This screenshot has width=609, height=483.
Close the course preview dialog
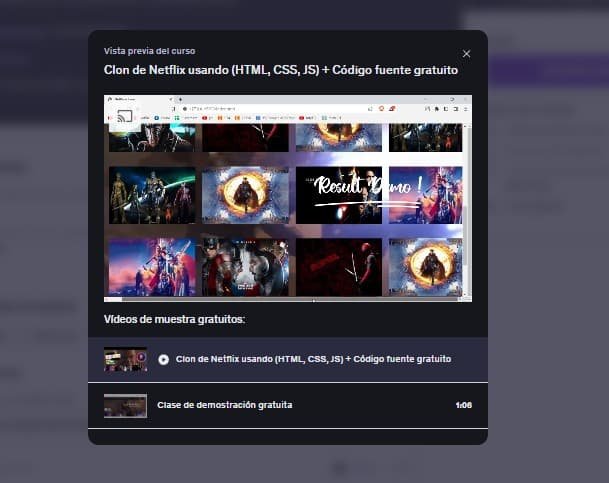click(466, 54)
